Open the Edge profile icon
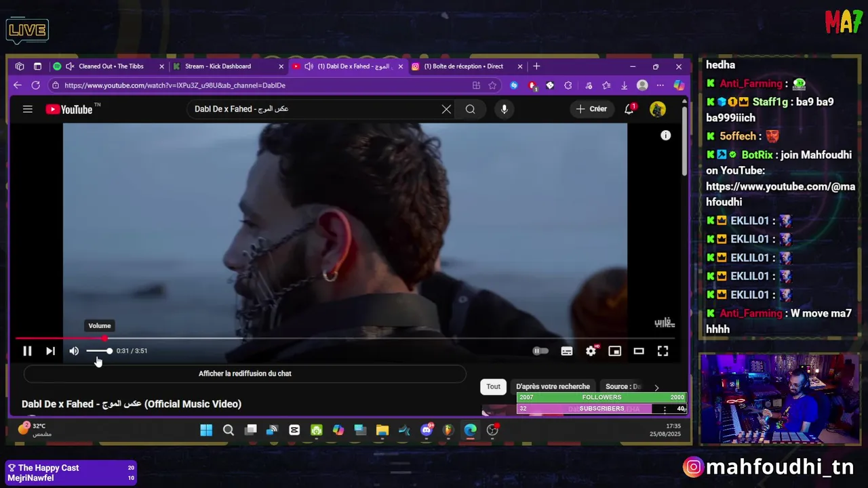 click(x=642, y=85)
